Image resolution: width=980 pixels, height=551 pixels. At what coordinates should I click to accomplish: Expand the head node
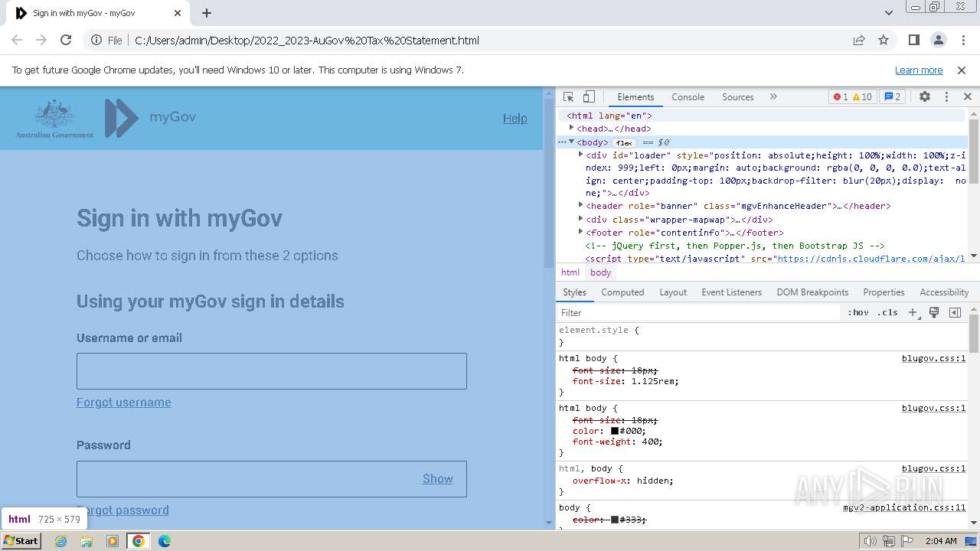tap(571, 129)
